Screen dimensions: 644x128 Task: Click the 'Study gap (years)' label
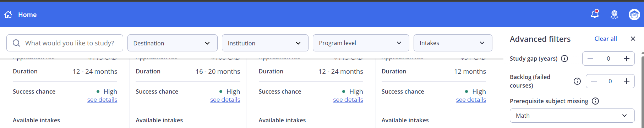coord(534,59)
